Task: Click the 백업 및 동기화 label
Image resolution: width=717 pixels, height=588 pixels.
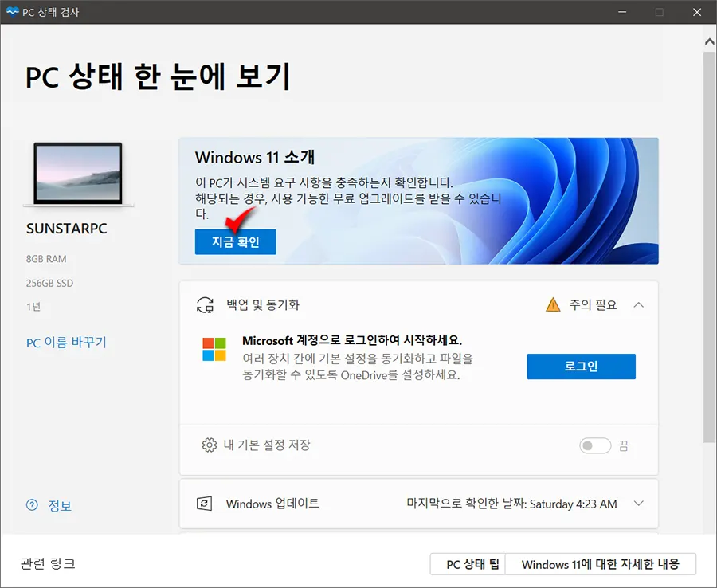Action: pos(263,305)
